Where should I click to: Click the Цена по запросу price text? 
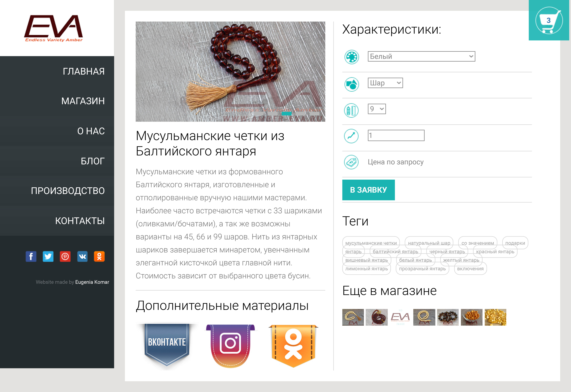pyautogui.click(x=396, y=162)
